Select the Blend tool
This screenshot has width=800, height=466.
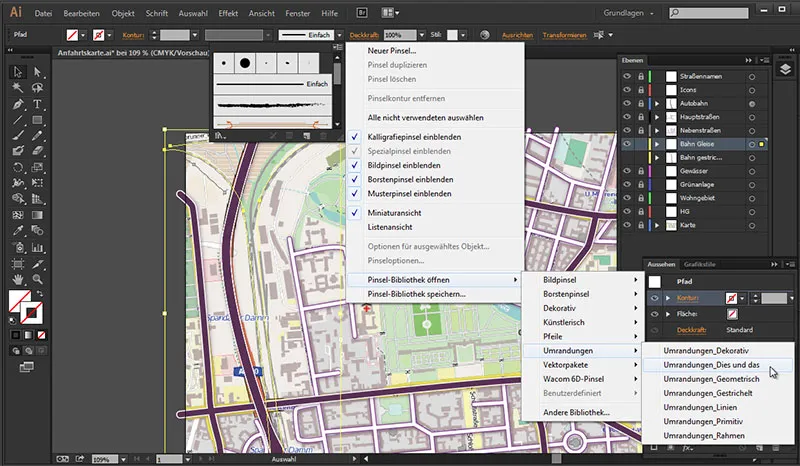[37, 231]
